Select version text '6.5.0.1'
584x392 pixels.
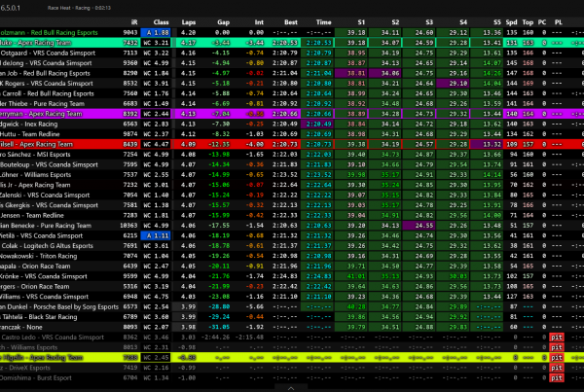tap(10, 8)
